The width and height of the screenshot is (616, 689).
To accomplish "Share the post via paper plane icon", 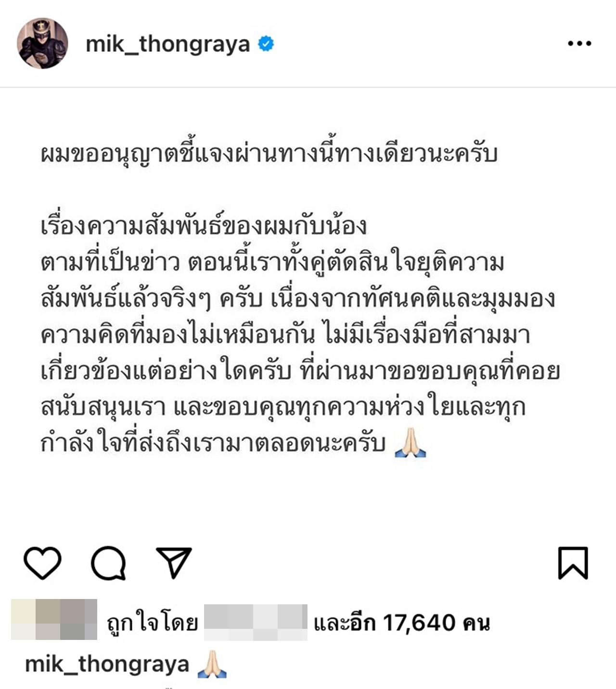I will pos(174,562).
